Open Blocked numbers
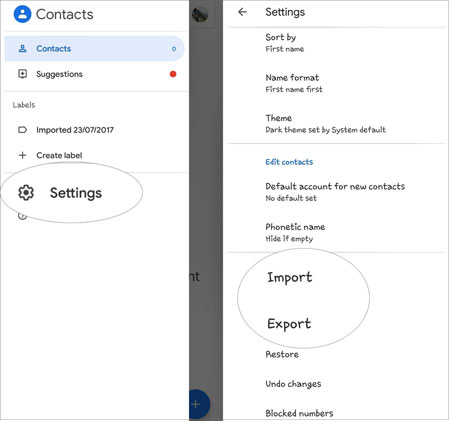450x421 pixels. click(299, 413)
